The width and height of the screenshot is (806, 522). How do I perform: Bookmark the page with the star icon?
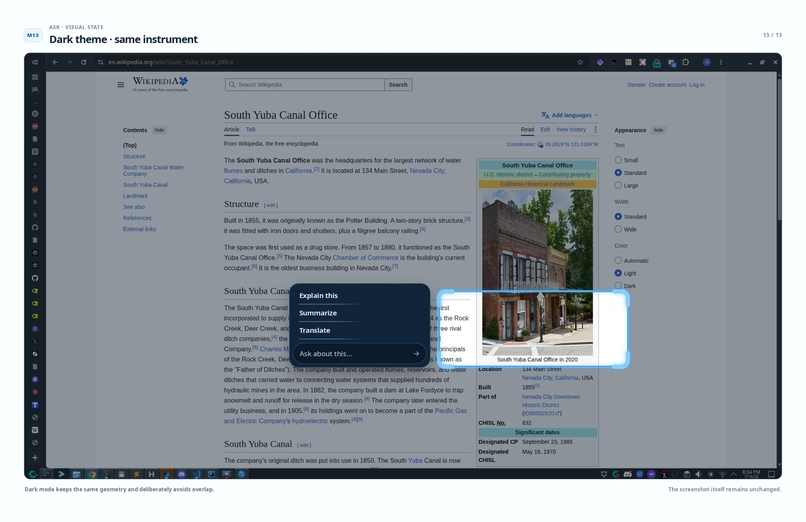point(580,62)
